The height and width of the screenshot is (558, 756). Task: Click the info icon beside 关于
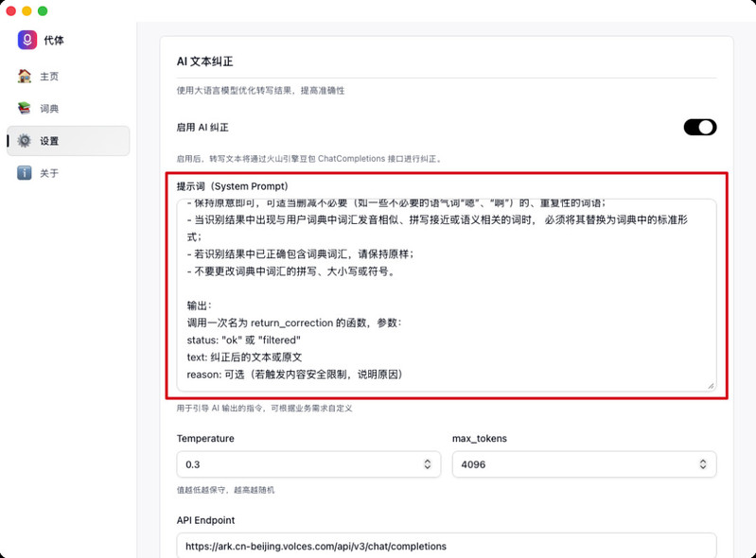pos(25,173)
